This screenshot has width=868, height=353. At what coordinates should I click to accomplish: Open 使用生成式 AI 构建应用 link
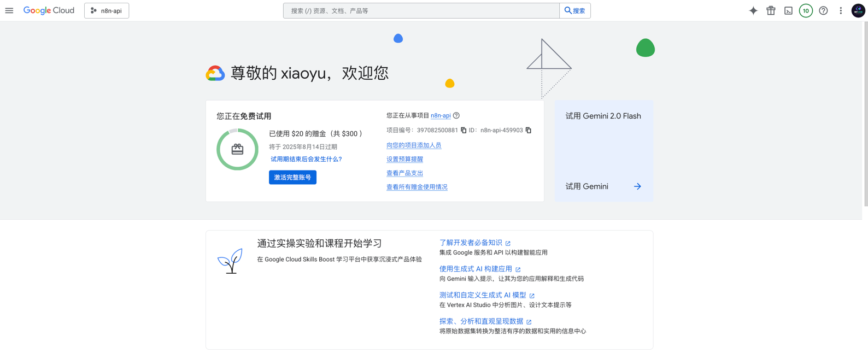point(476,269)
